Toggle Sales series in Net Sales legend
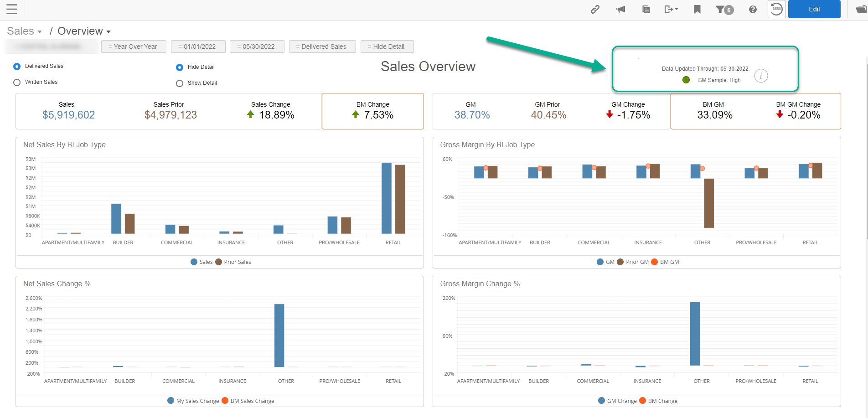 pos(201,262)
